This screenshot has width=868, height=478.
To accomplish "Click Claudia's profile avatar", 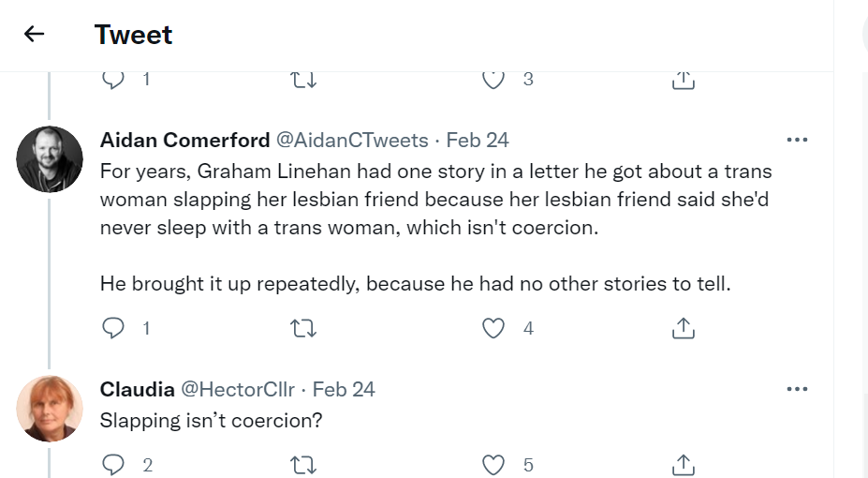I will 50,409.
